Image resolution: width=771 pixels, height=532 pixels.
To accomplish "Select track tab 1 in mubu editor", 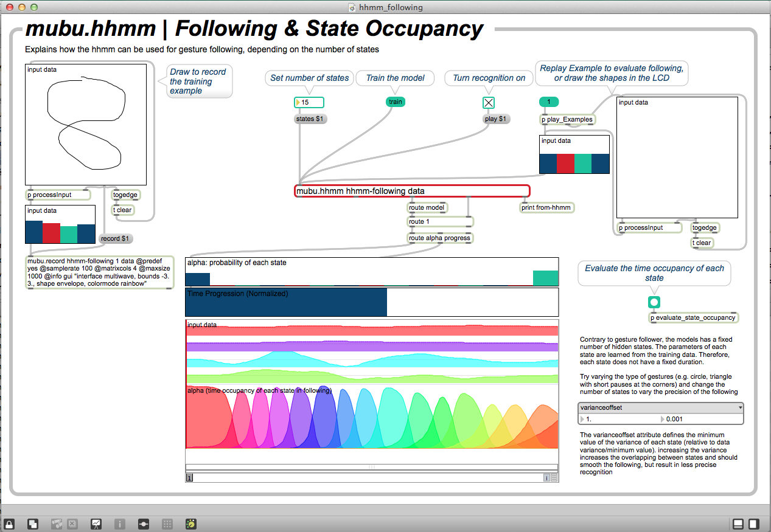I will point(189,478).
